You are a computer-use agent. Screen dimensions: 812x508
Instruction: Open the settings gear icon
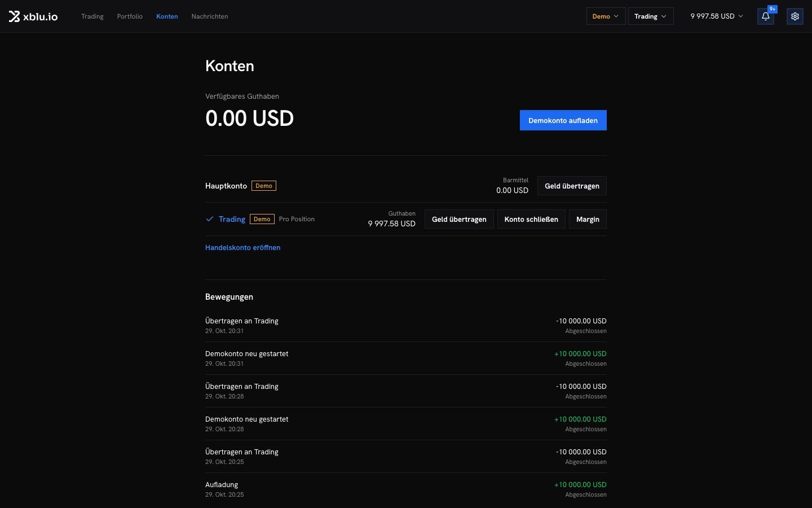(795, 16)
